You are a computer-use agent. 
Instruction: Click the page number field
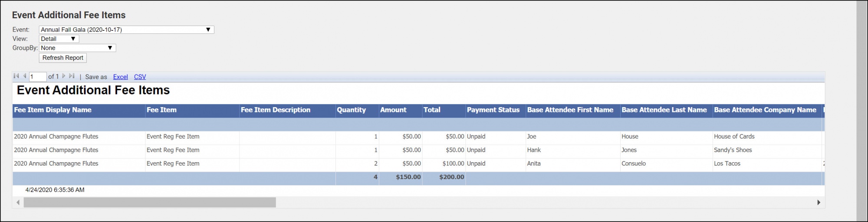pos(38,77)
